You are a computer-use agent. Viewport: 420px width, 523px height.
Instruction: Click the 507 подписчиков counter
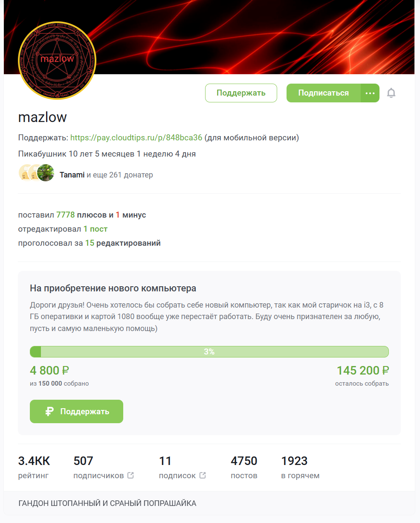click(84, 461)
